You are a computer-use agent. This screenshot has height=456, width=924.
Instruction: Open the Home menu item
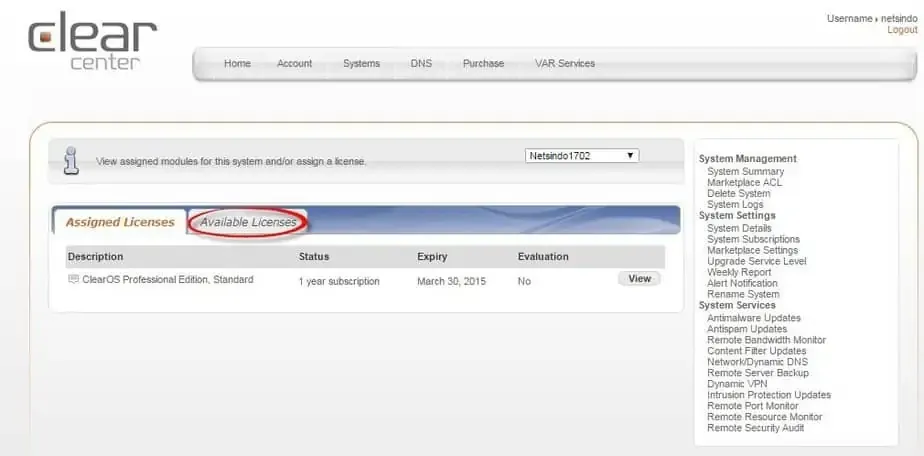(x=237, y=64)
